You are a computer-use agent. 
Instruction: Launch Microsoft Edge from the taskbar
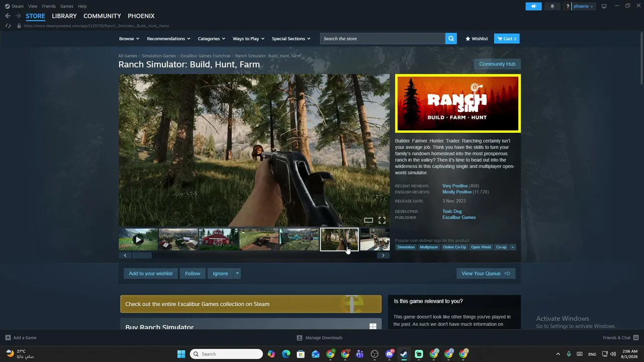(286, 354)
